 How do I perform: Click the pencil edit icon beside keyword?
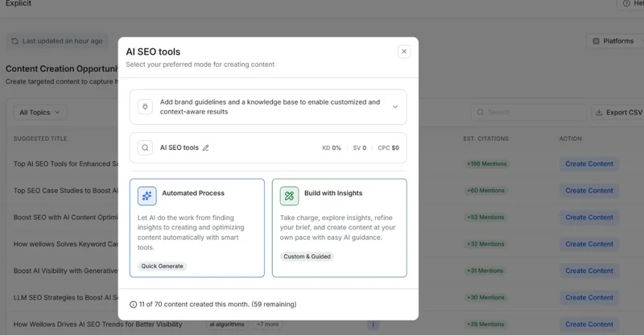(x=206, y=148)
